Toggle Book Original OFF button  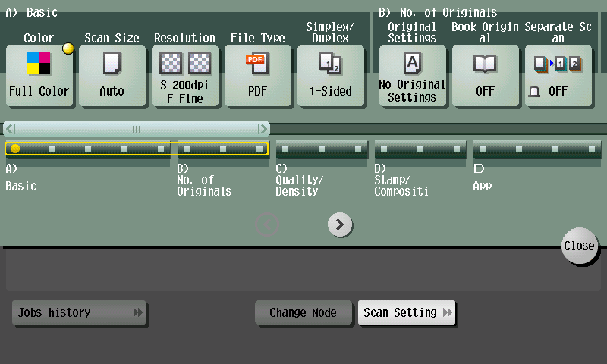coord(485,76)
